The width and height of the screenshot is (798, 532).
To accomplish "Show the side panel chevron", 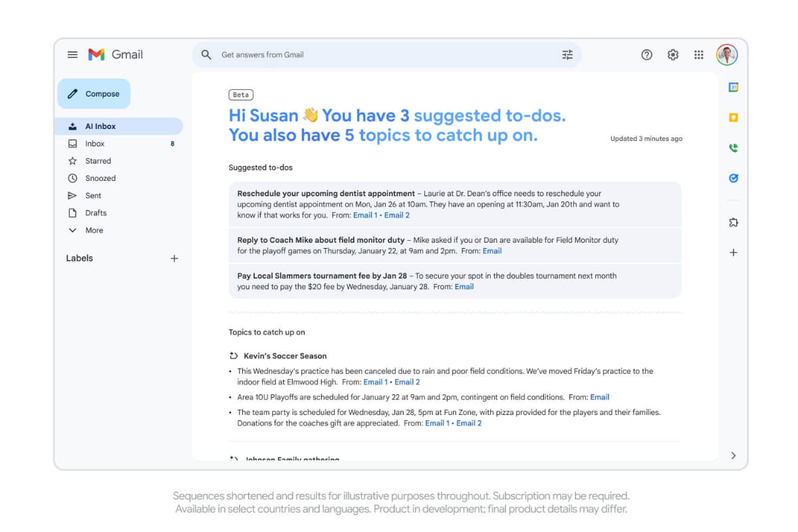I will pyautogui.click(x=733, y=456).
